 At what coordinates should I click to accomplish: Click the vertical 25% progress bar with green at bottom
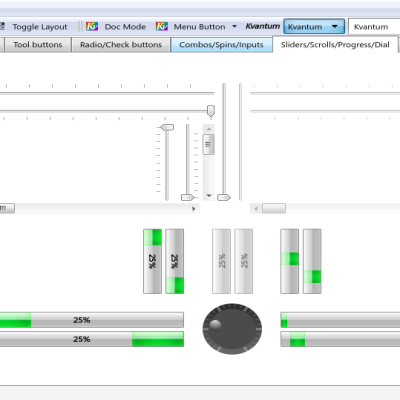coord(175,261)
